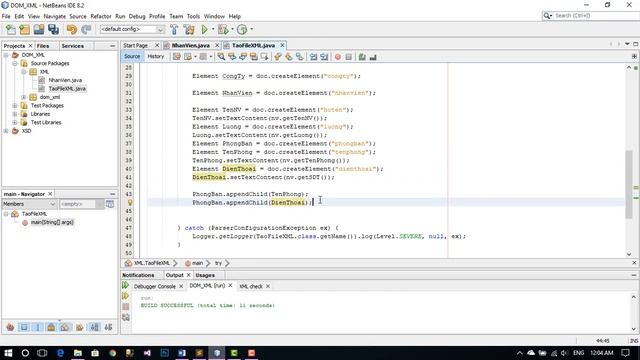The height and width of the screenshot is (360, 640).
Task: Click the Open Project toolbar icon
Action: (39, 29)
